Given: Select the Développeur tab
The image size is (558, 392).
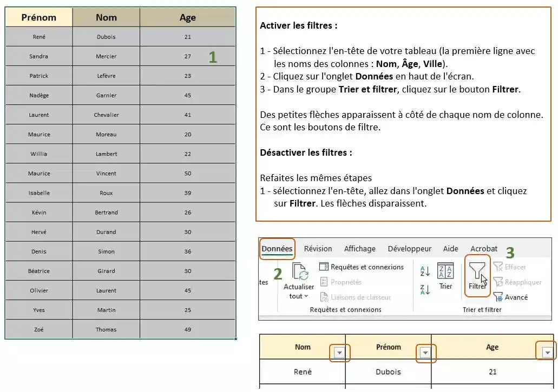Looking at the screenshot, I should (x=409, y=249).
